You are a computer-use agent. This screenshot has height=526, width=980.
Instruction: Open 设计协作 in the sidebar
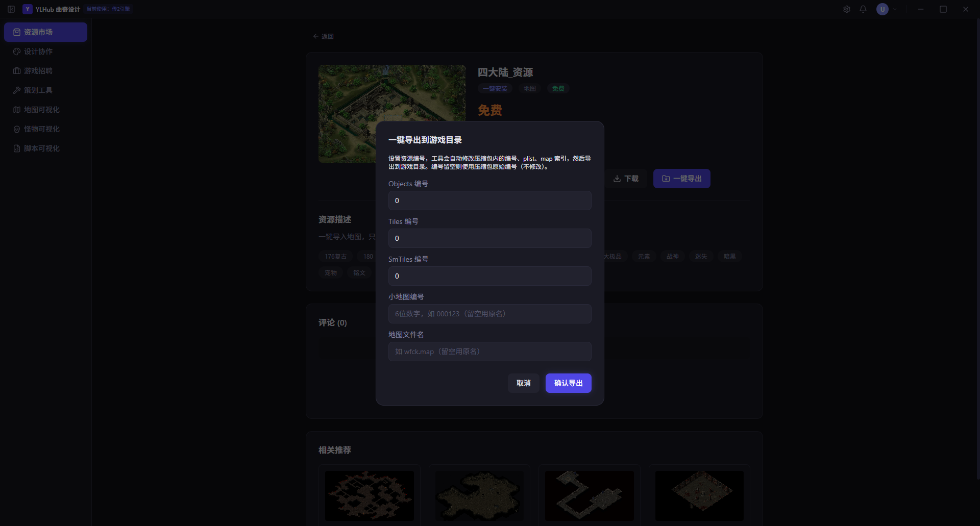click(x=45, y=52)
